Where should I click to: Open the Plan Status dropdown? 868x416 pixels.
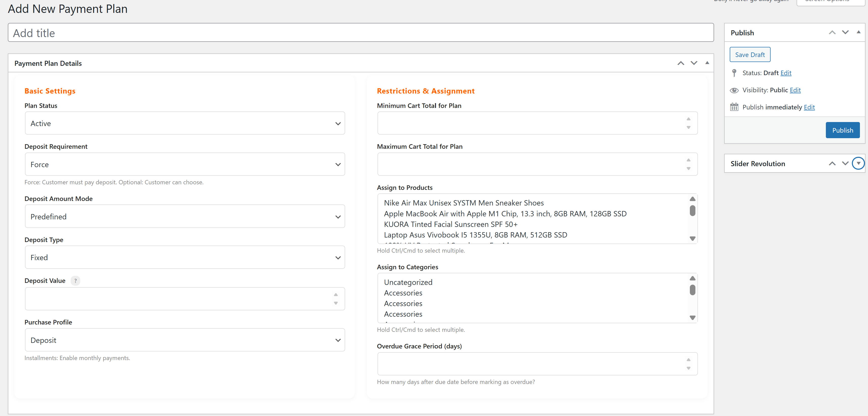tap(185, 124)
